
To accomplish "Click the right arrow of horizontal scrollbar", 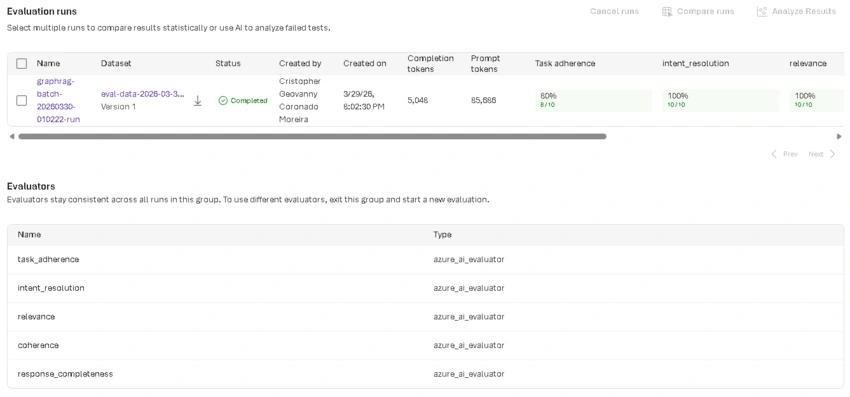I will point(839,137).
